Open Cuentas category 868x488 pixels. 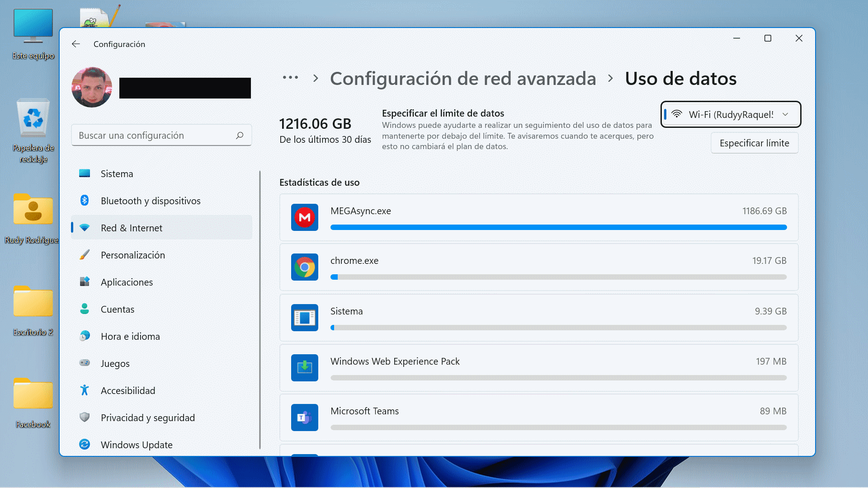[x=161, y=309]
